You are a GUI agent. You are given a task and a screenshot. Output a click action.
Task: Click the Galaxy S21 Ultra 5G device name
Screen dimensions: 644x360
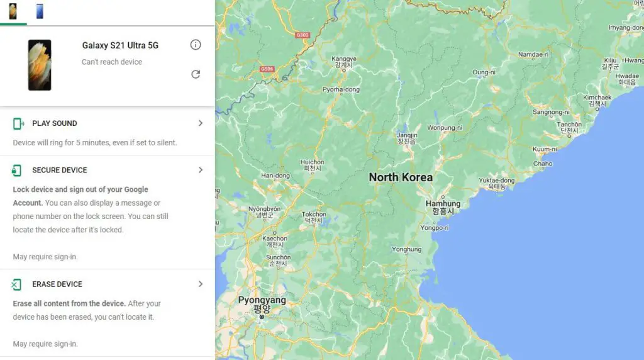[x=120, y=45]
